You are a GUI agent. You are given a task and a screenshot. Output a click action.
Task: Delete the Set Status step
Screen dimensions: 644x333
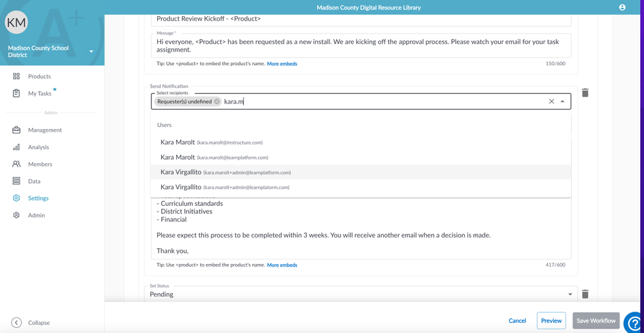[x=585, y=294]
